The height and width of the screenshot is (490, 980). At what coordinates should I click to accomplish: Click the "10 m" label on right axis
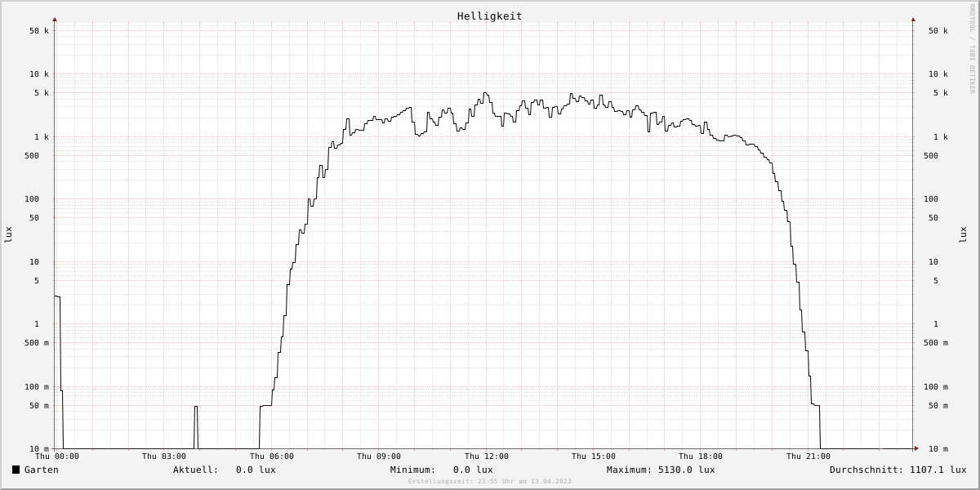click(938, 449)
